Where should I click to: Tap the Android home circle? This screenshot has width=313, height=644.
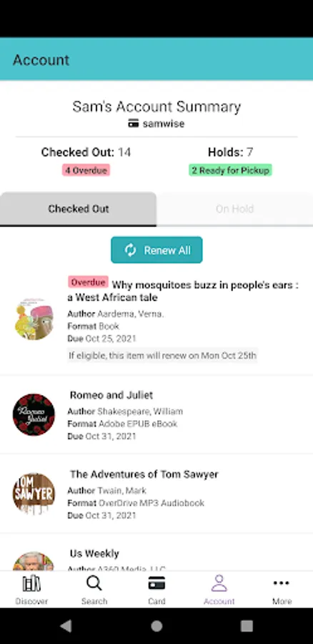[x=156, y=626]
